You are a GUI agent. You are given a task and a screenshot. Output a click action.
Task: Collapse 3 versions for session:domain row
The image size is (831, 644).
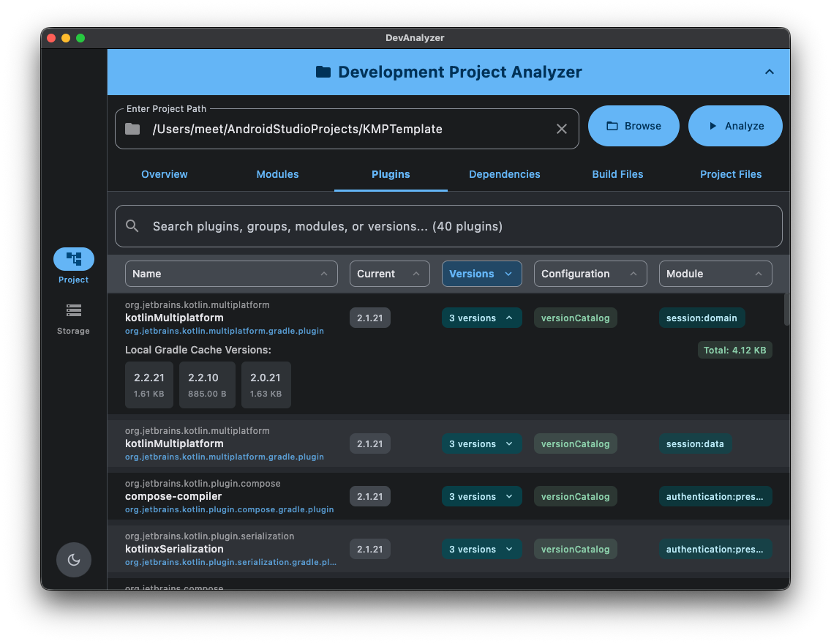click(482, 318)
